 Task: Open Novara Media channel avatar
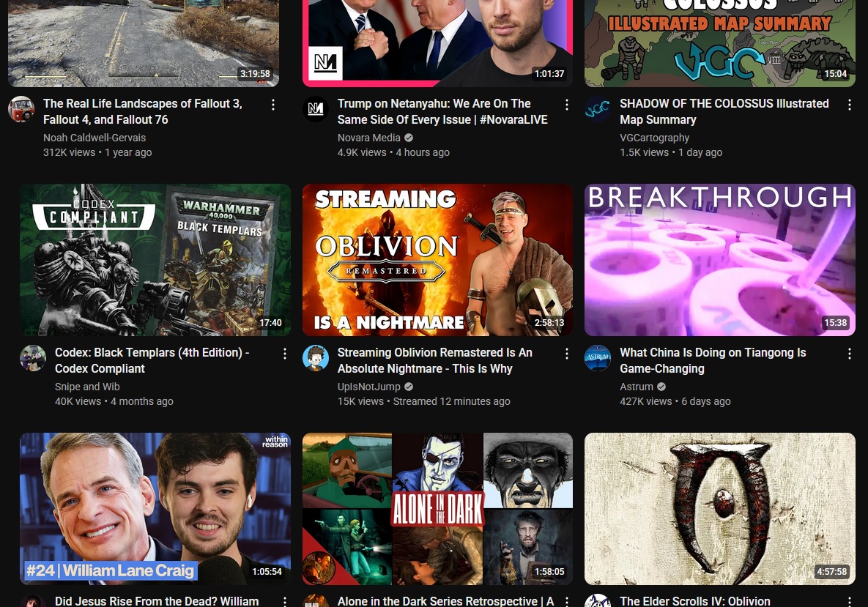tap(316, 109)
